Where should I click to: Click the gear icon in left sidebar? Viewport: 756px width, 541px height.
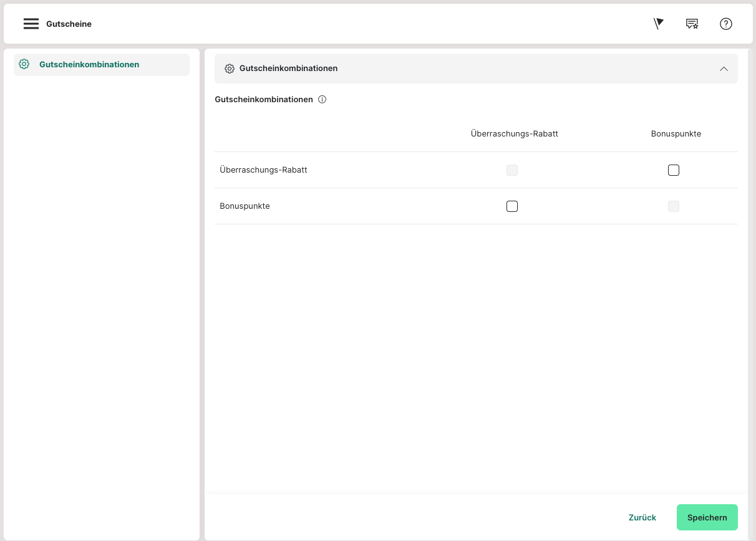[24, 64]
